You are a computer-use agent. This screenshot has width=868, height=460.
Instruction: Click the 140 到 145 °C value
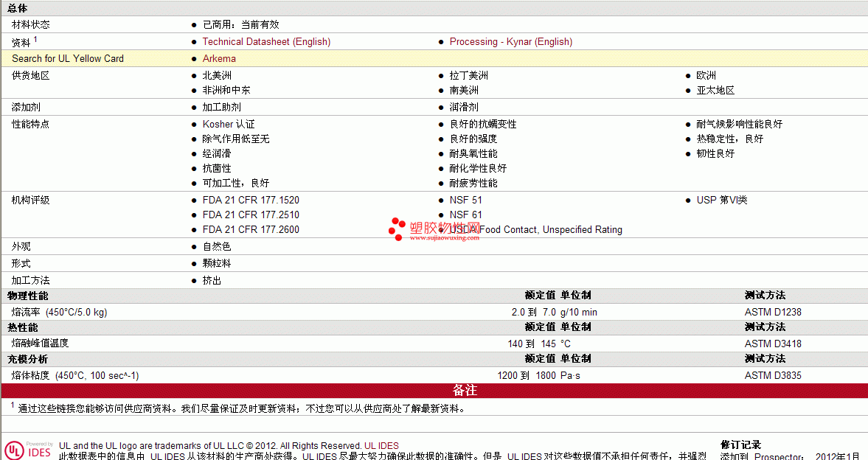(x=539, y=344)
